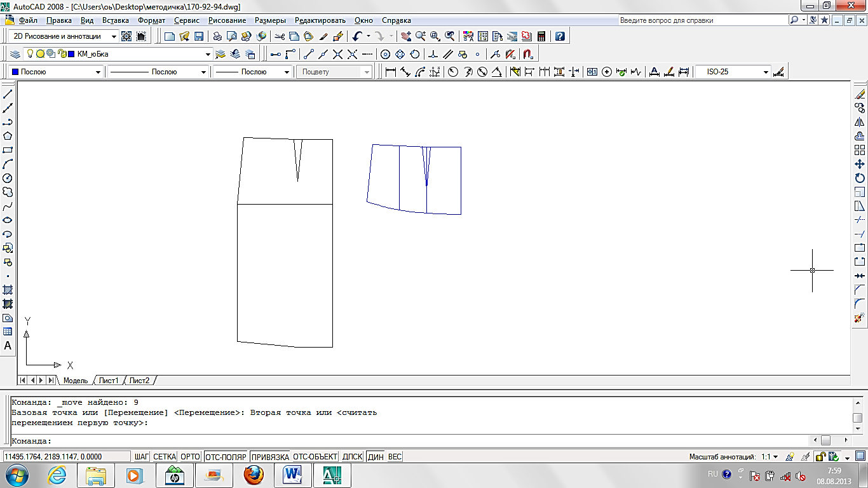Click the Object Snap Settings magnet icon

click(x=527, y=54)
